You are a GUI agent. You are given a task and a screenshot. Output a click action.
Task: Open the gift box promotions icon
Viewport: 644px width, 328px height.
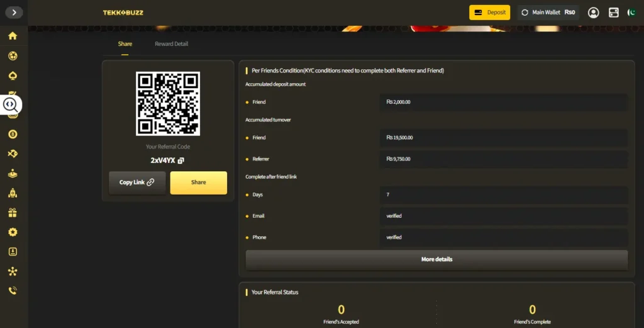[13, 213]
